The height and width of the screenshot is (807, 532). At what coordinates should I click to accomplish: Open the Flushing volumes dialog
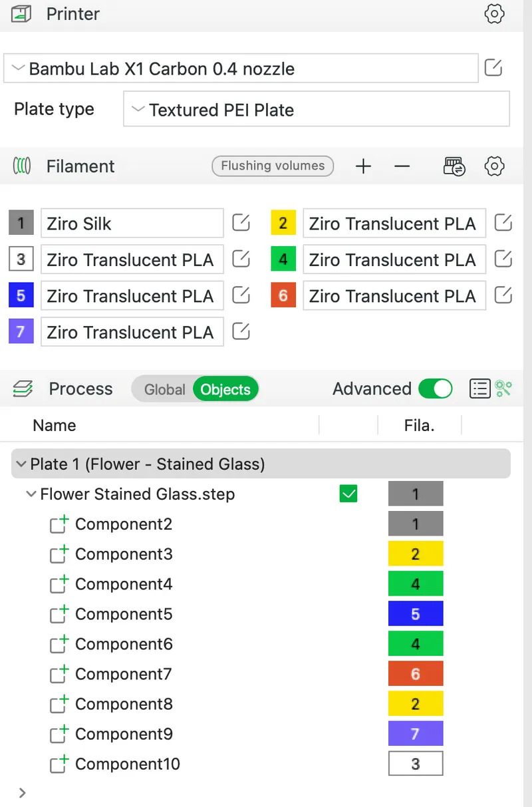pyautogui.click(x=273, y=166)
